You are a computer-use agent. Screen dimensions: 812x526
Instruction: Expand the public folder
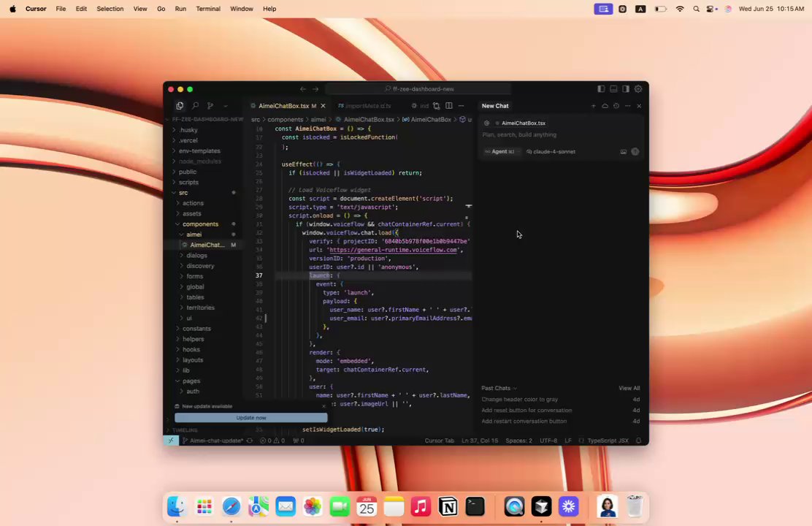[204, 172]
